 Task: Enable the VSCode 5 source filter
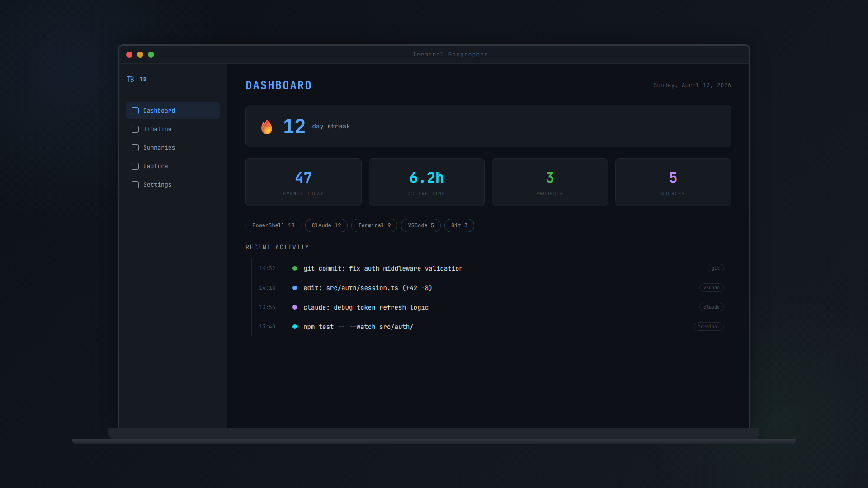click(x=420, y=225)
